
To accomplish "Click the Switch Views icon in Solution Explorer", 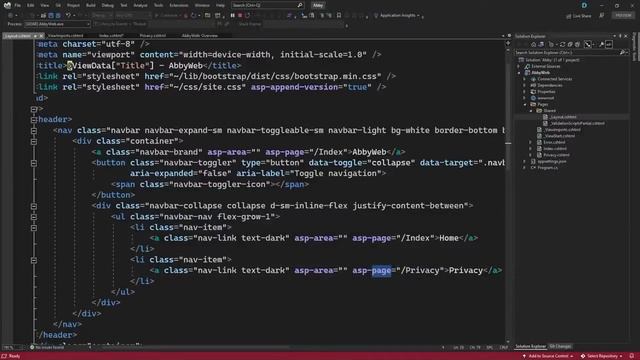I will pyautogui.click(x=541, y=44).
